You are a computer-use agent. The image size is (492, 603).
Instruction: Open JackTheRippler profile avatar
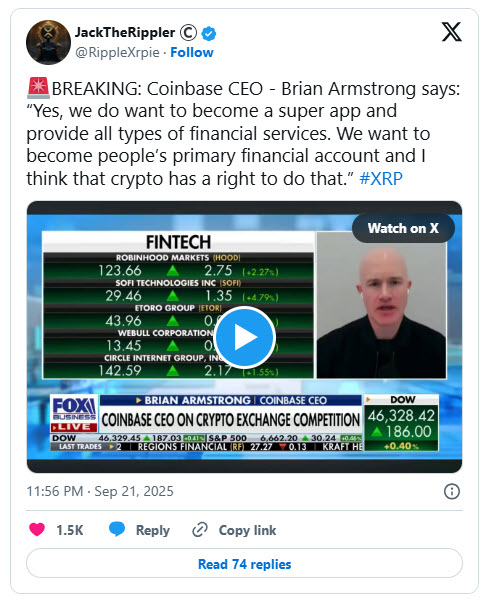[x=48, y=42]
